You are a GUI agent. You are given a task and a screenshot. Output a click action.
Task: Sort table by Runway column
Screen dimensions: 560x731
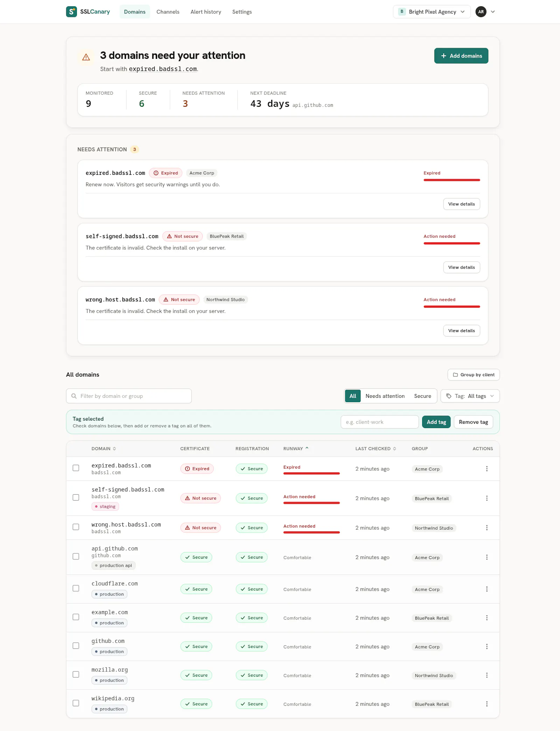[x=296, y=449]
